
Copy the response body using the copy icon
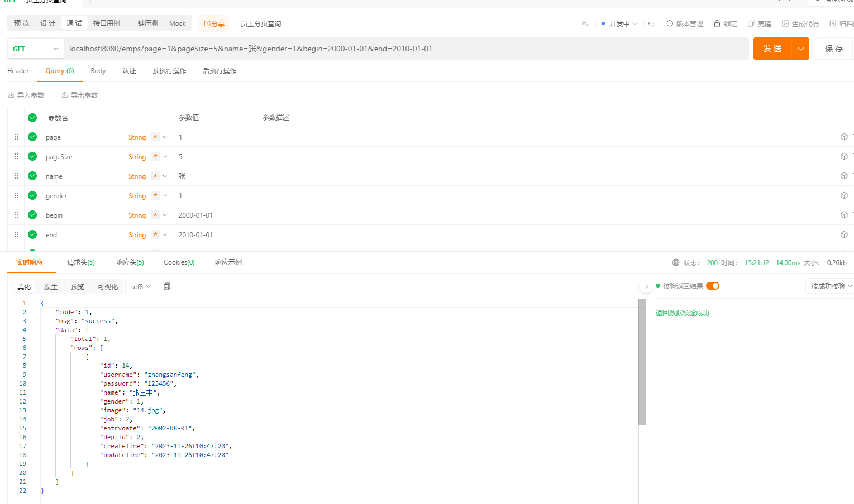tap(166, 286)
